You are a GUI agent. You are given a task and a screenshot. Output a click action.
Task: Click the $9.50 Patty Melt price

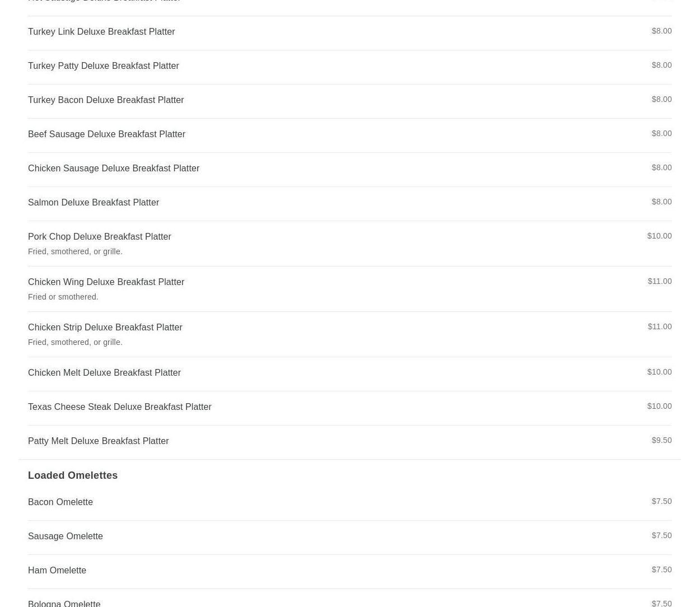click(661, 440)
